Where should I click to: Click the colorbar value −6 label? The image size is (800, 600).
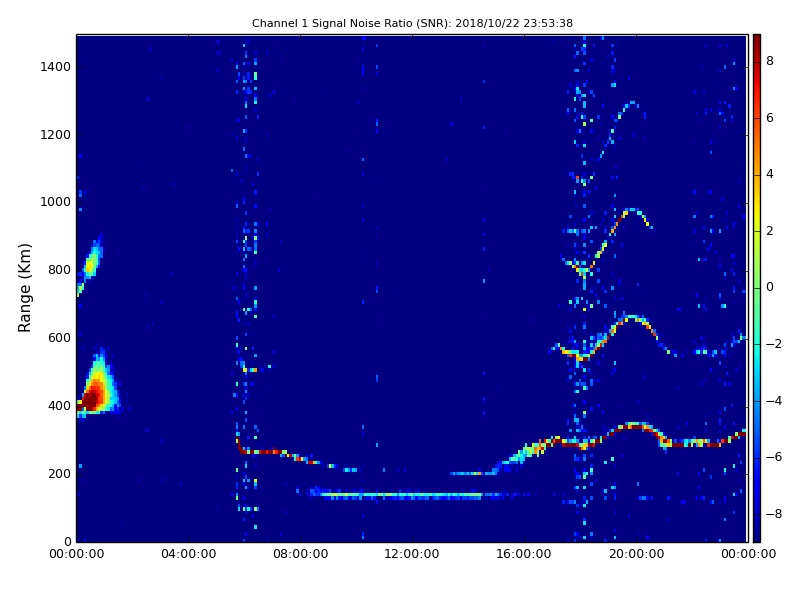pos(774,457)
